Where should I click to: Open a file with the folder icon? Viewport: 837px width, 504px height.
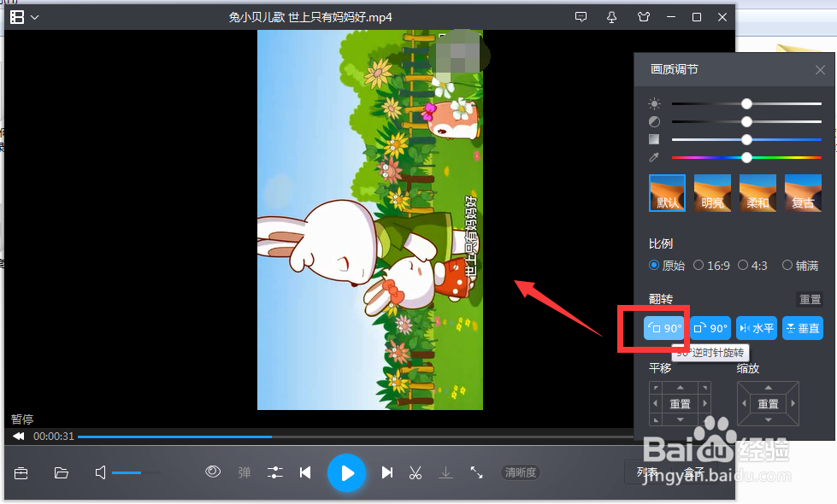click(x=62, y=472)
